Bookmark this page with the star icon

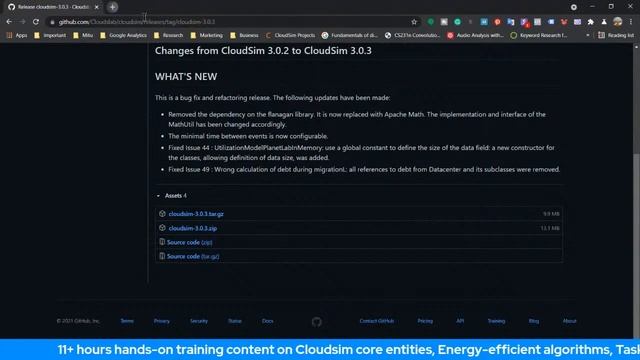coord(414,22)
